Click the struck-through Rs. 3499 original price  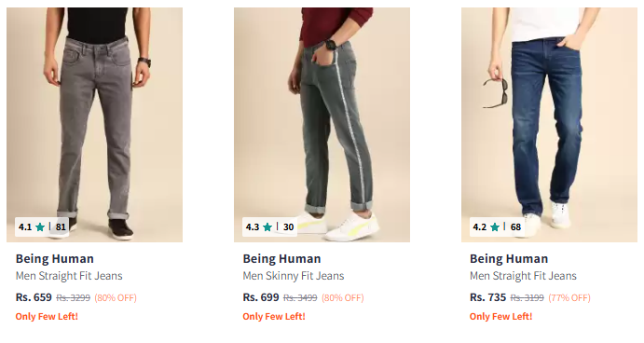(300, 298)
